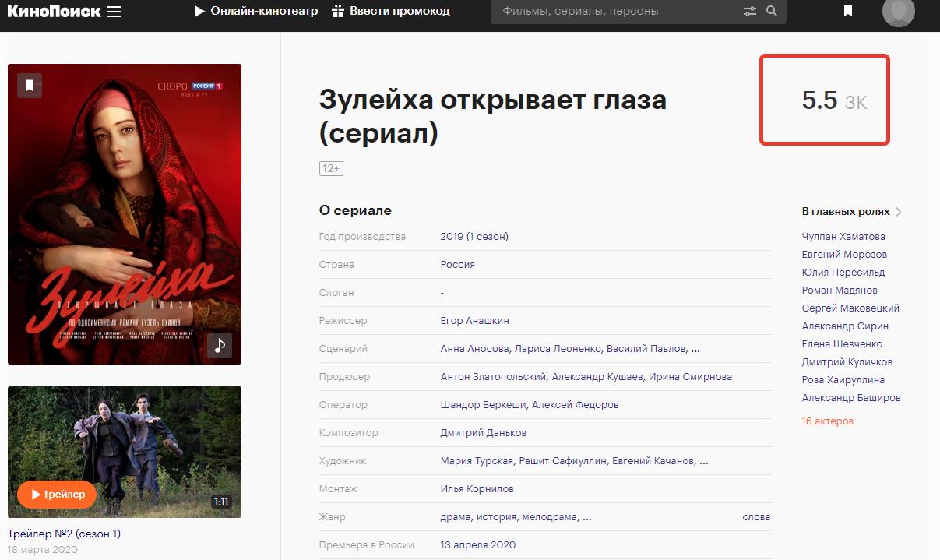Click the 12+ age rating badge

click(331, 168)
